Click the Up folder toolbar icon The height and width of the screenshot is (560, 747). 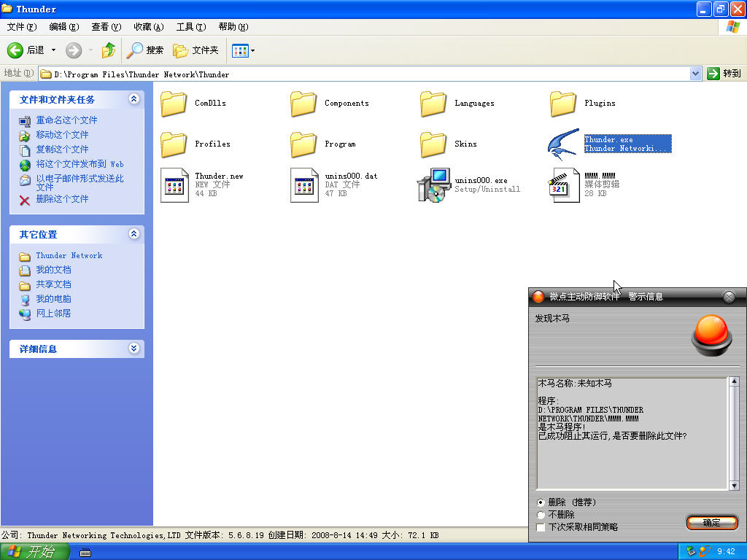(109, 50)
